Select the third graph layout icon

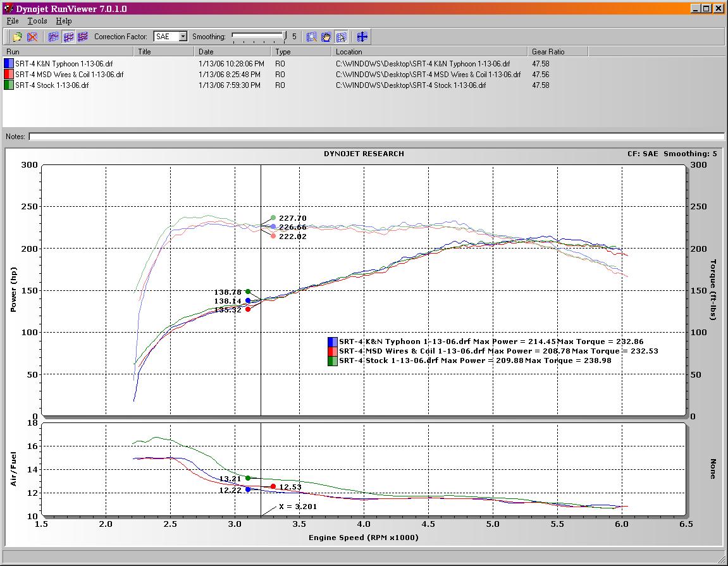[x=83, y=37]
